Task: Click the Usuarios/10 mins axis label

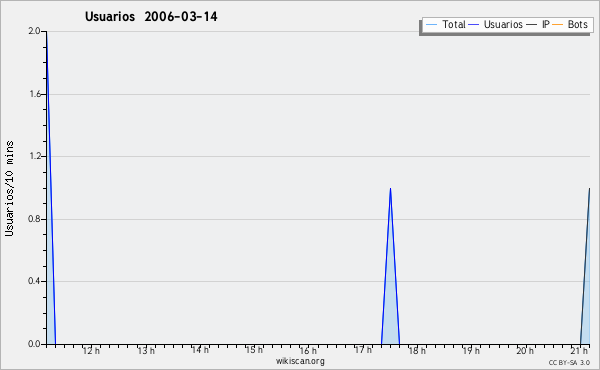Action: 9,188
